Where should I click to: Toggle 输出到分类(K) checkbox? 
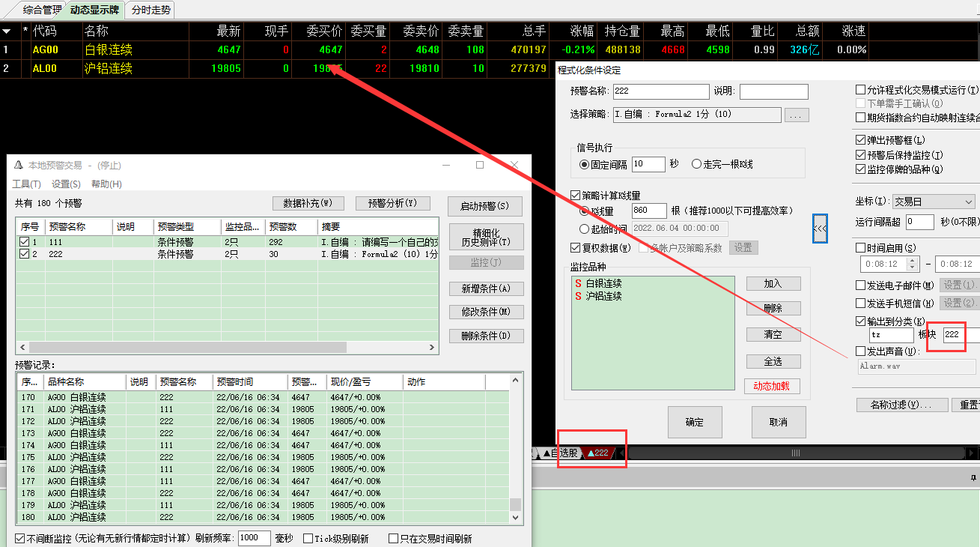860,321
